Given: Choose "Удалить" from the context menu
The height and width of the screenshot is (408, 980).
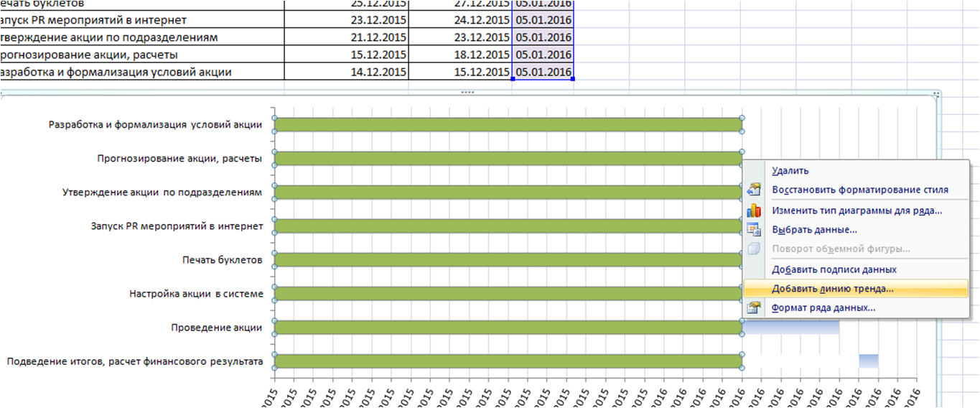Looking at the screenshot, I should pos(790,171).
